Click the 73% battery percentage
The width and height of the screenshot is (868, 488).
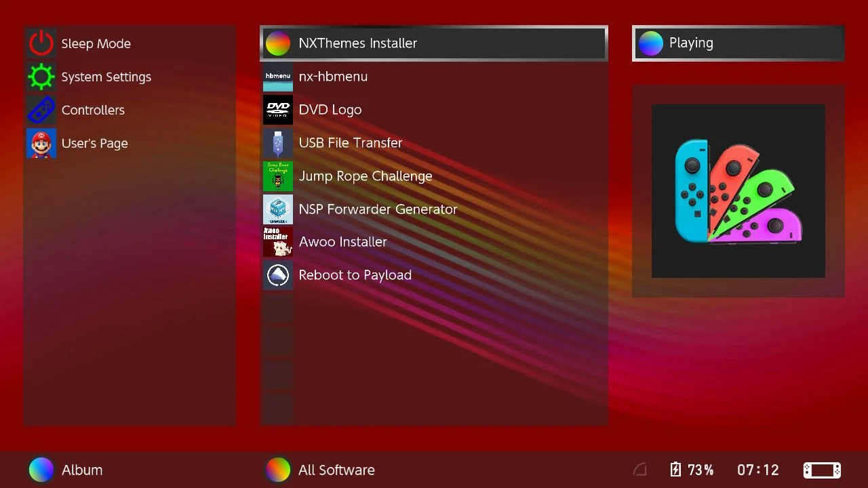pyautogui.click(x=701, y=470)
